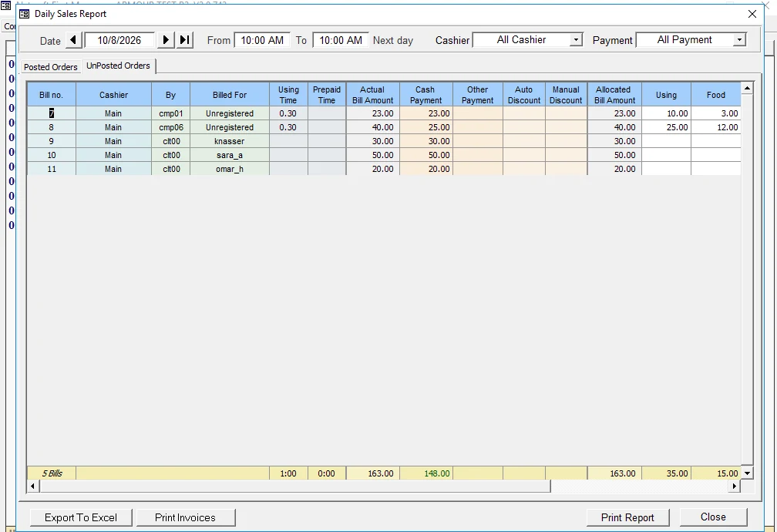This screenshot has width=777, height=532.
Task: Click the cmp01 By cell
Action: [x=171, y=113]
